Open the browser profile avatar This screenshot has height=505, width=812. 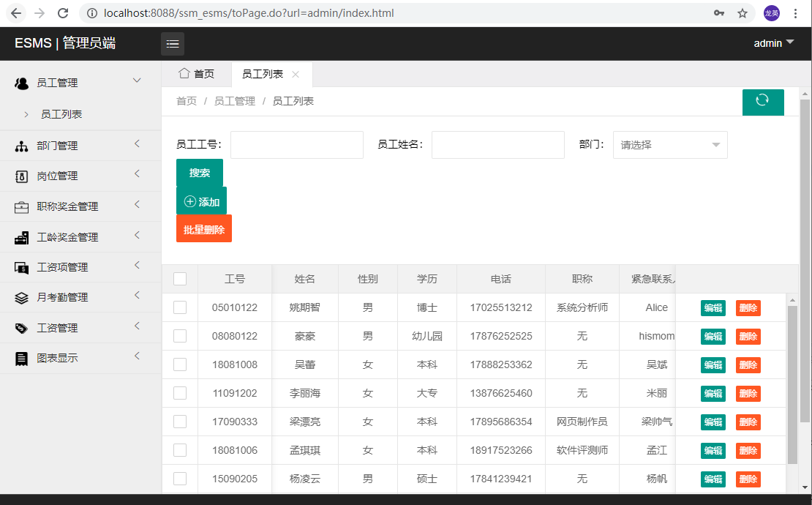click(x=772, y=13)
